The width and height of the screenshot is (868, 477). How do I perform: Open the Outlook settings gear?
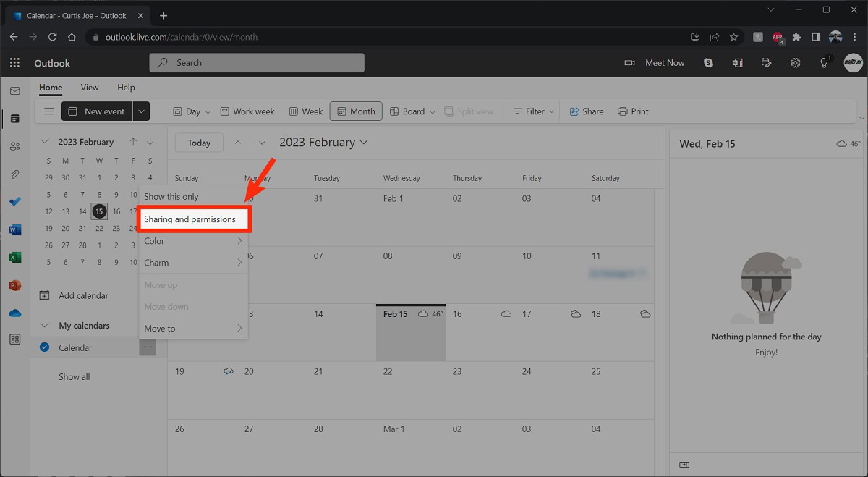point(795,63)
